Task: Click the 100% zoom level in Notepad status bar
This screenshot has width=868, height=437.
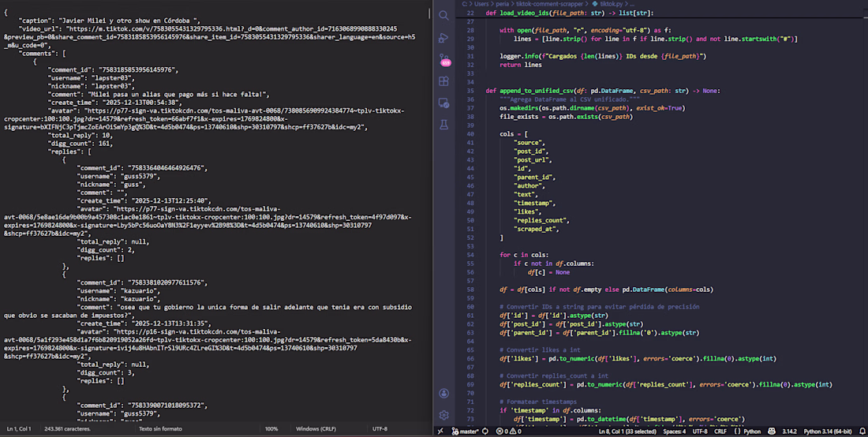Action: [x=271, y=429]
